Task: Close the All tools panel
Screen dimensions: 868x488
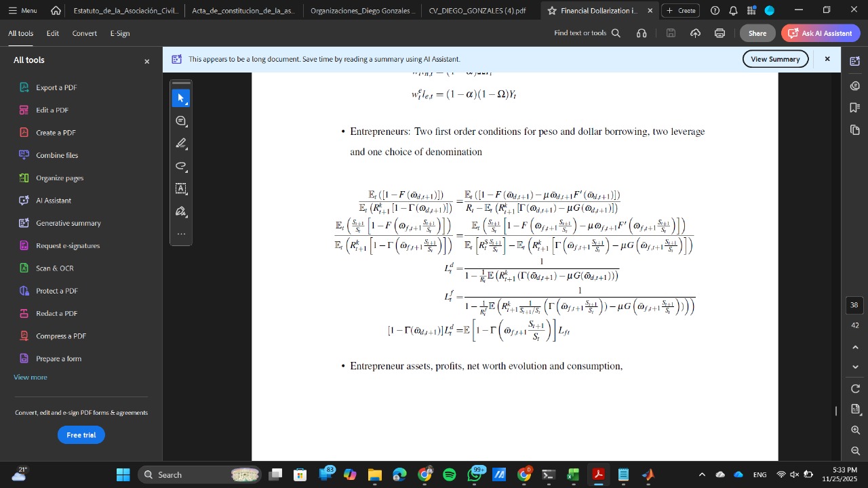Action: (x=146, y=61)
